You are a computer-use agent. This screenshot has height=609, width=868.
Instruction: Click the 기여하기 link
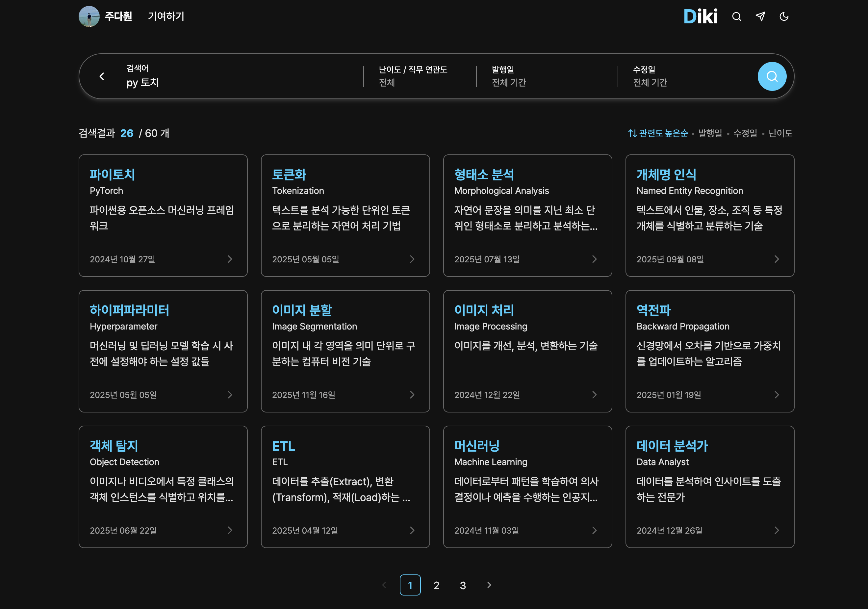(166, 16)
